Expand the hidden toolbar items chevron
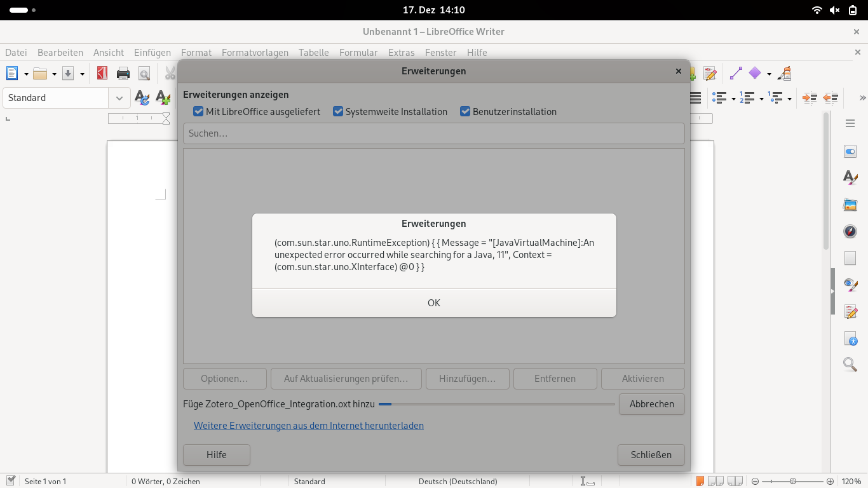The image size is (868, 488). pos(862,98)
